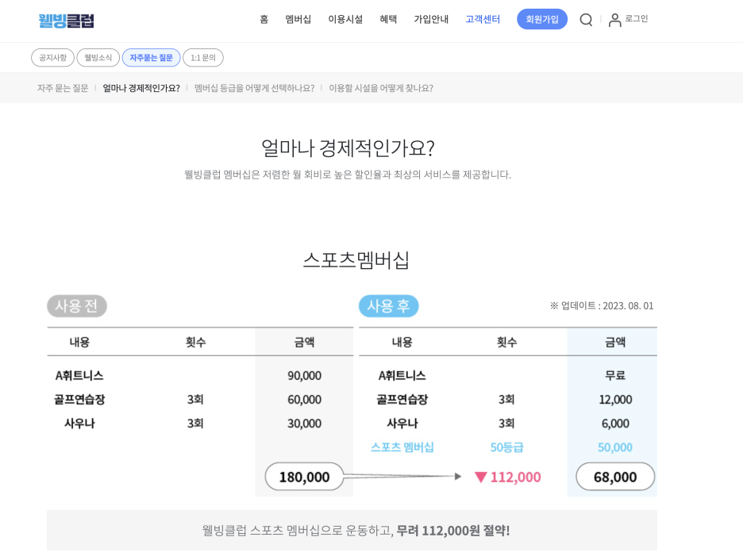Click the 웰빙클럽 logo
This screenshot has width=743, height=560.
pyautogui.click(x=67, y=21)
